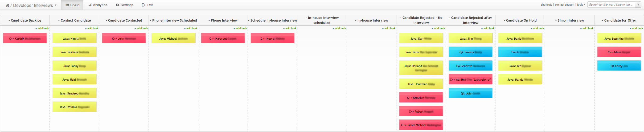Select the red C++ Karthik card

coord(25,39)
